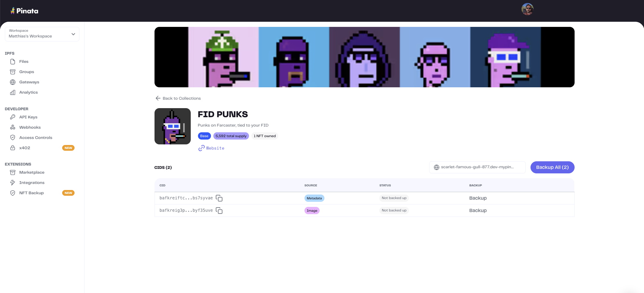
Task: Open Gateways via globe icon
Action: point(13,82)
